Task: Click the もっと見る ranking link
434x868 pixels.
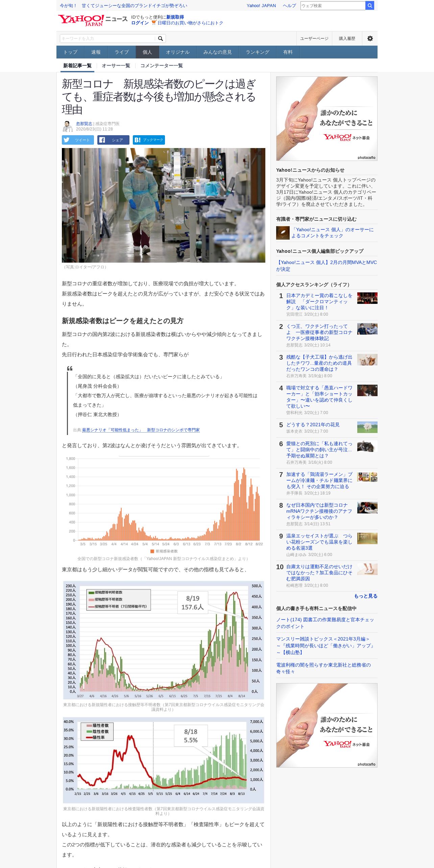Action: pos(366,596)
